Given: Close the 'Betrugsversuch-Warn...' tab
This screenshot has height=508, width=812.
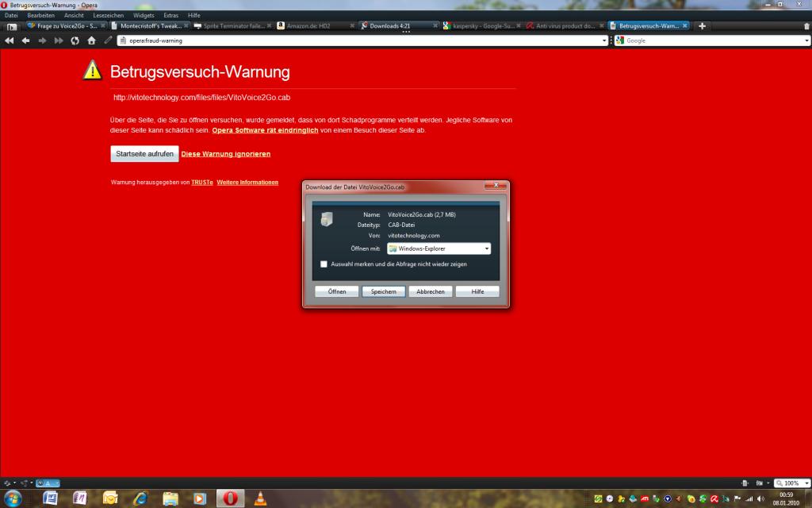Looking at the screenshot, I should tap(685, 26).
